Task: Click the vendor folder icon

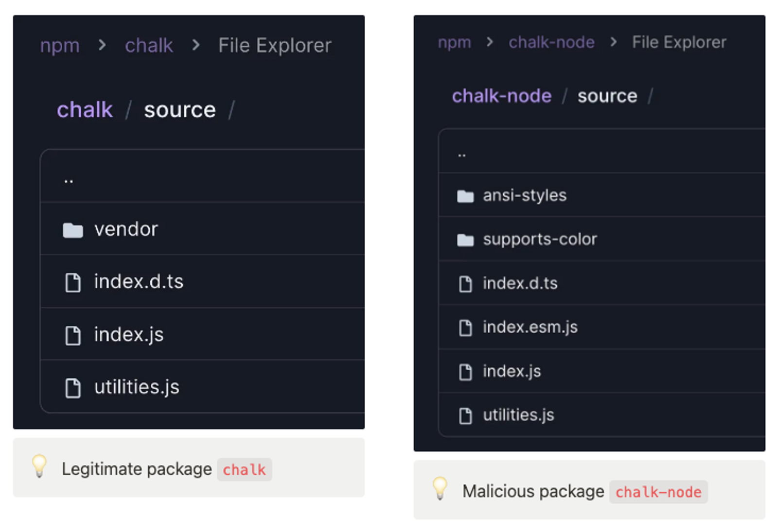Action: 73,230
